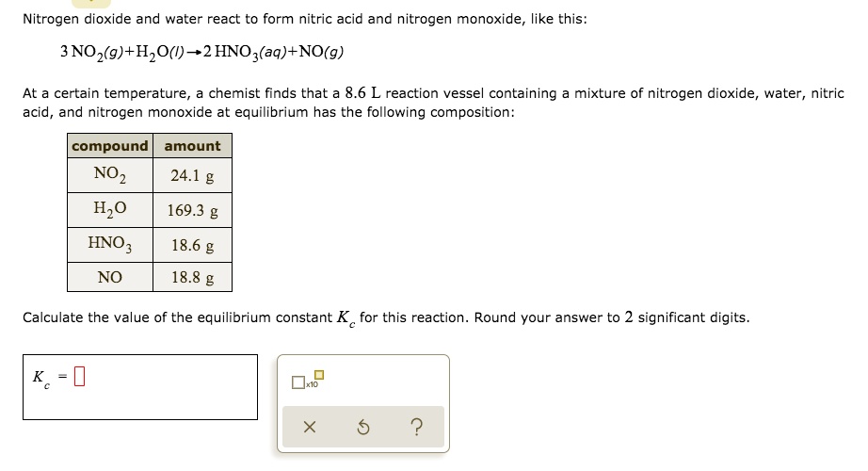This screenshot has width=868, height=471.
Task: Click the 'compound' table header
Action: click(x=109, y=146)
